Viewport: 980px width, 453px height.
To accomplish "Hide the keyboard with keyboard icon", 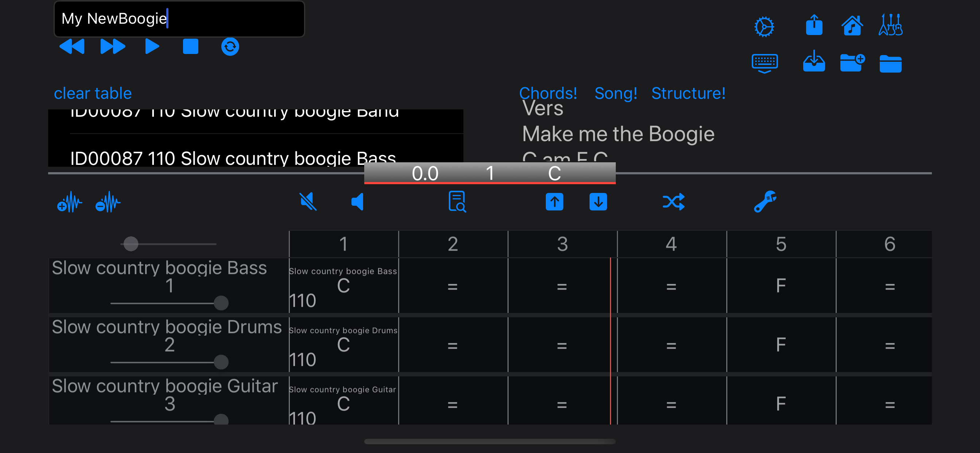I will [x=765, y=63].
